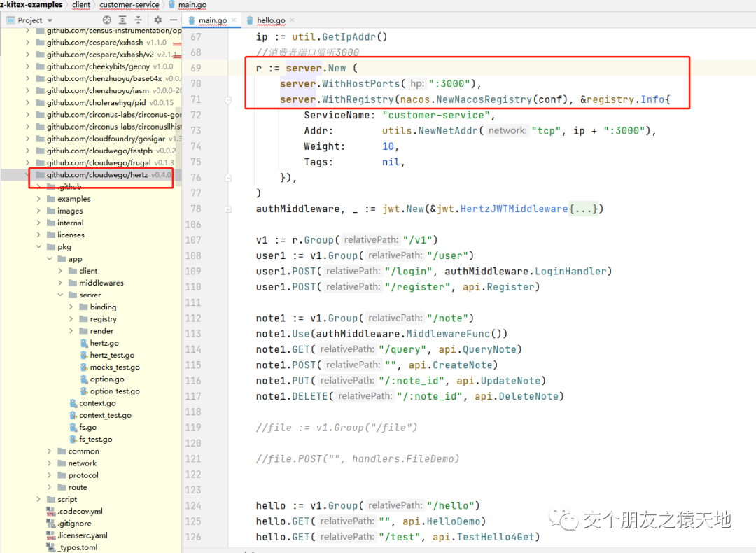
Task: Expand the registry folder
Action: 71,319
